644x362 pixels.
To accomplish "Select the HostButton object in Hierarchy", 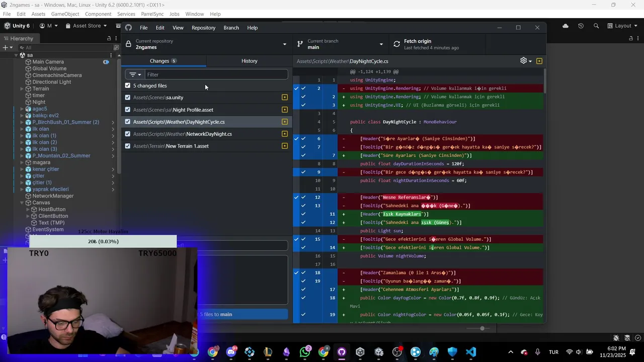I will tap(52, 209).
